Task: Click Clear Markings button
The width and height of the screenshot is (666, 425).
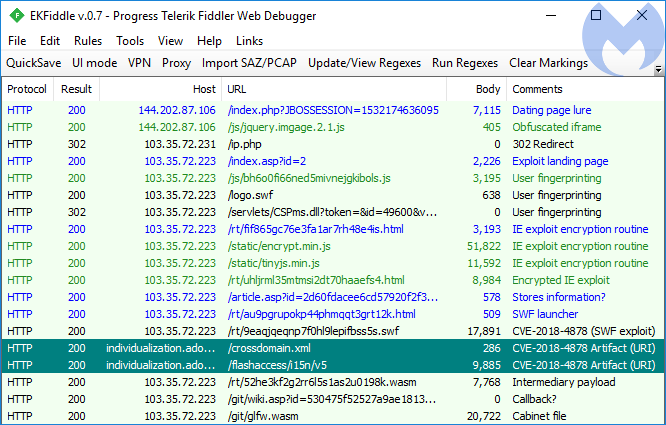Action: point(548,63)
